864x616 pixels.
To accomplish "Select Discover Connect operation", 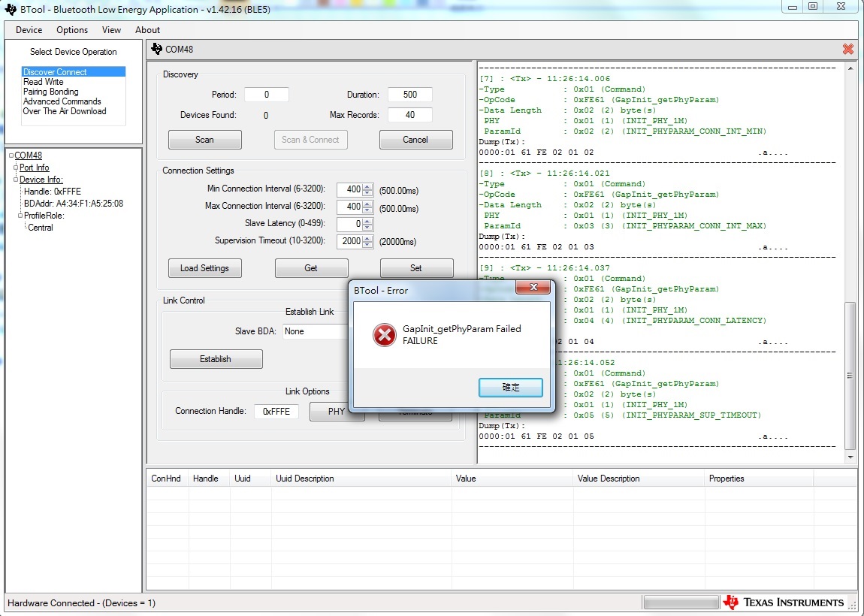I will tap(74, 71).
